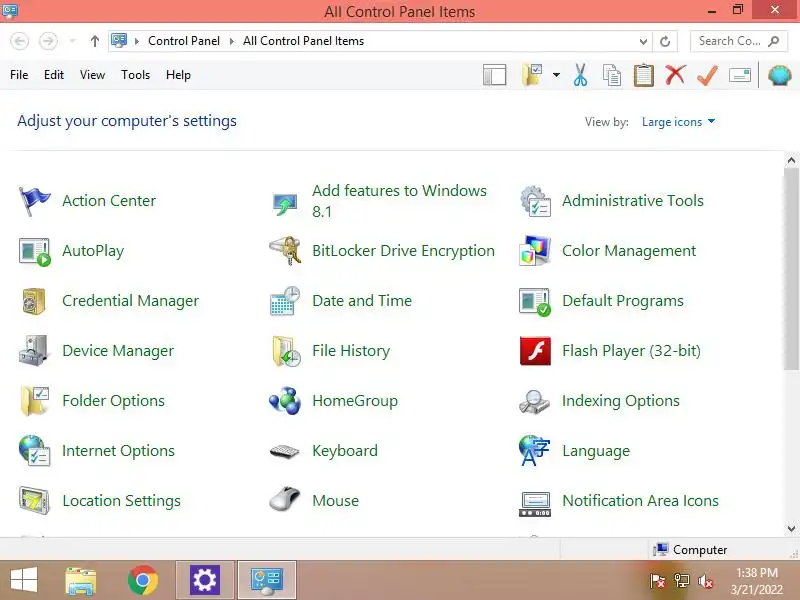Open the Action Center link
This screenshot has height=600, width=800.
click(109, 201)
